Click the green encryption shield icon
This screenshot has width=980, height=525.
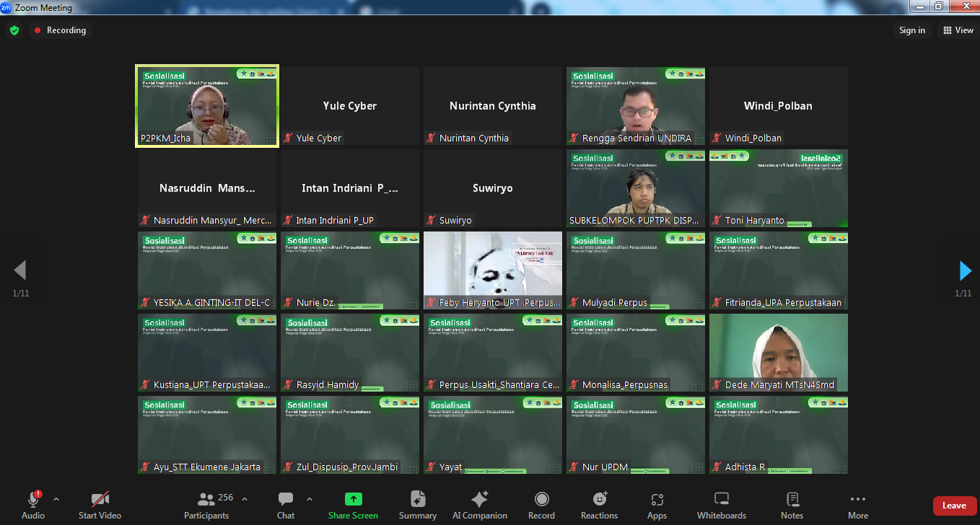14,30
